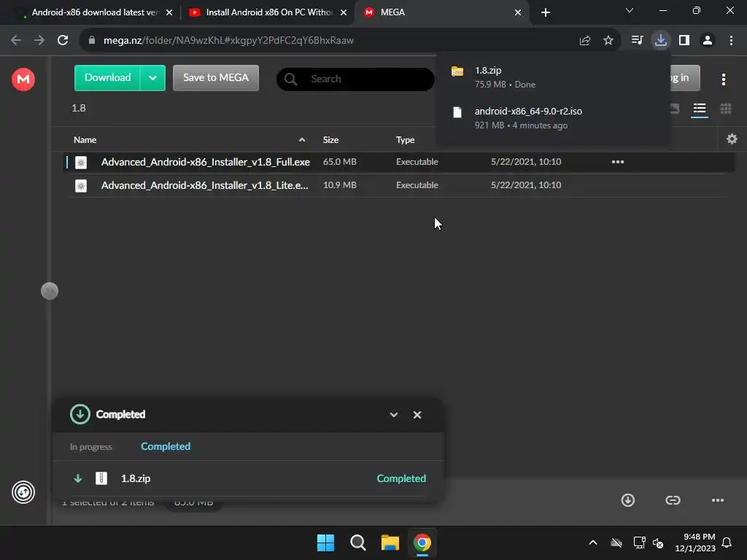Go back in browser history
Image resolution: width=747 pixels, height=560 pixels.
point(16,40)
